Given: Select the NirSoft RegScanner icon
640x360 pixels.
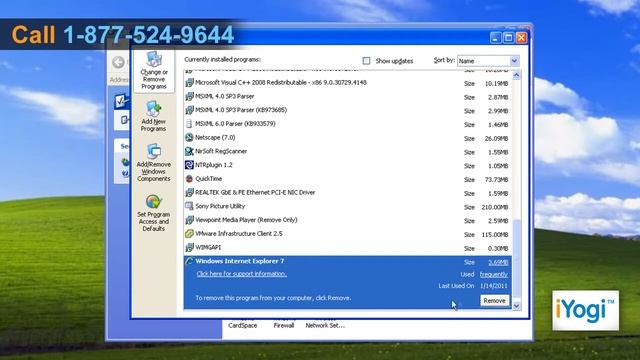Looking at the screenshot, I should [189, 151].
